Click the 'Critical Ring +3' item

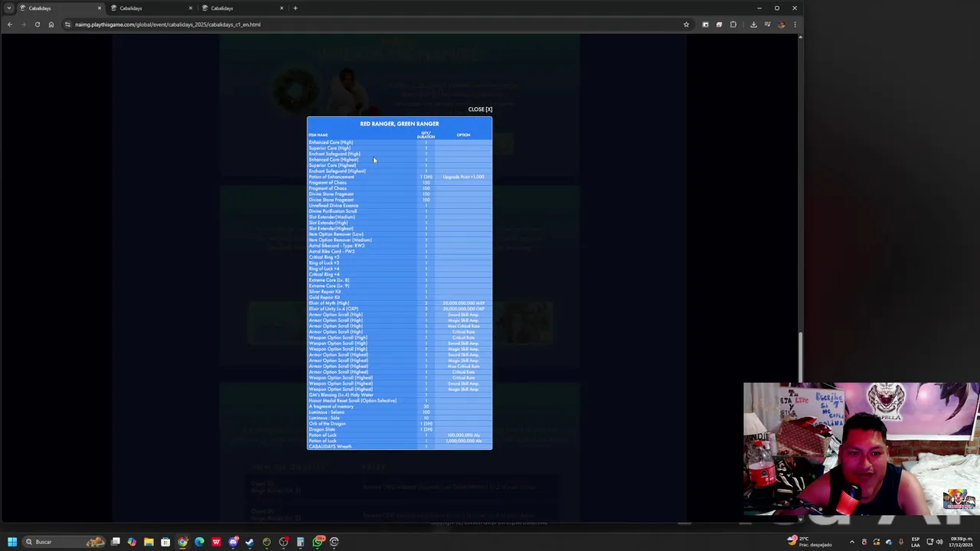pyautogui.click(x=324, y=257)
